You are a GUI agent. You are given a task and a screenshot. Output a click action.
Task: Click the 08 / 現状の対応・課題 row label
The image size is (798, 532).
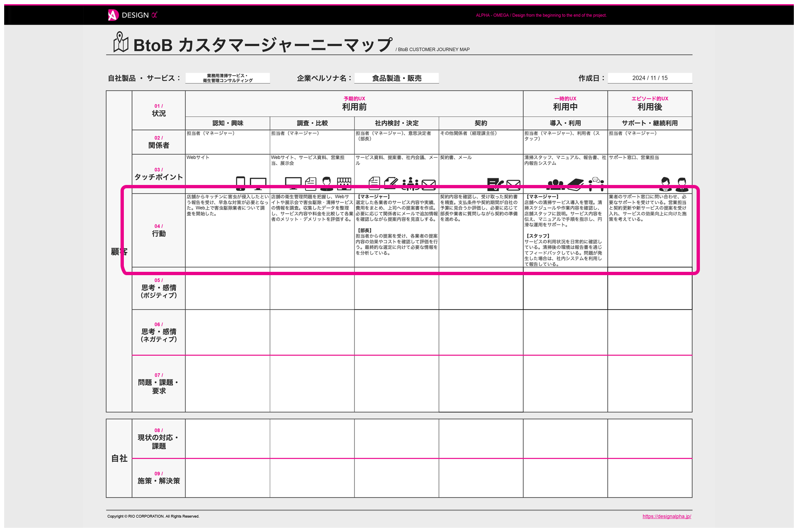tap(159, 439)
